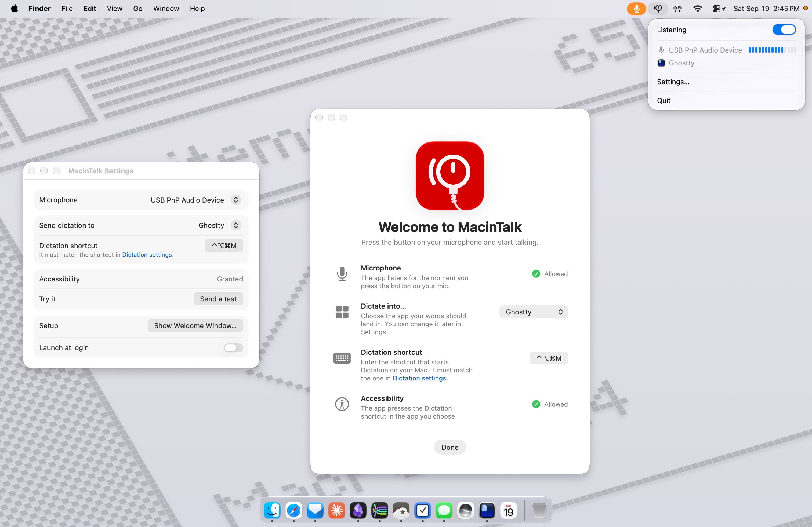This screenshot has height=527, width=812.
Task: Open the Apple menu
Action: pos(14,9)
